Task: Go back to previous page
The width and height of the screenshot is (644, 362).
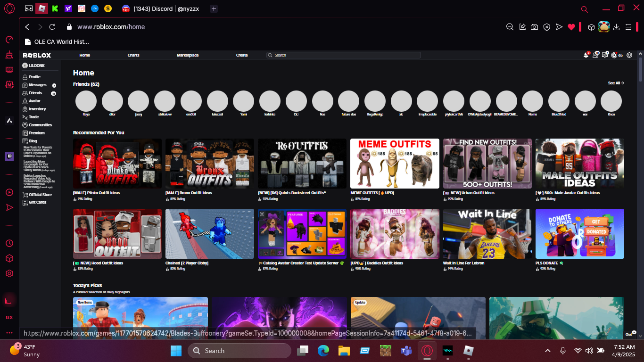Action: pos(27,27)
